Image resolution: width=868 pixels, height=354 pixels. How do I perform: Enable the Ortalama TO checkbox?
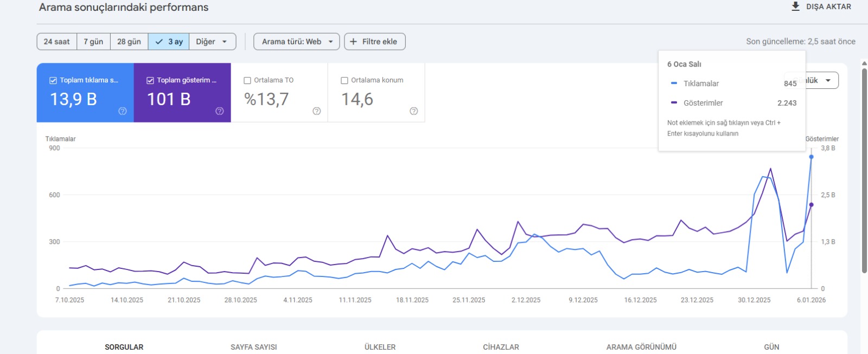pos(247,80)
